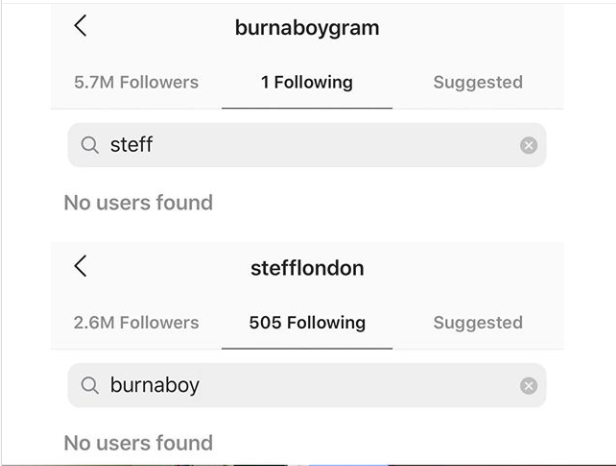Open the 5.7M Followers tab
This screenshot has height=466, width=616.
pos(136,83)
